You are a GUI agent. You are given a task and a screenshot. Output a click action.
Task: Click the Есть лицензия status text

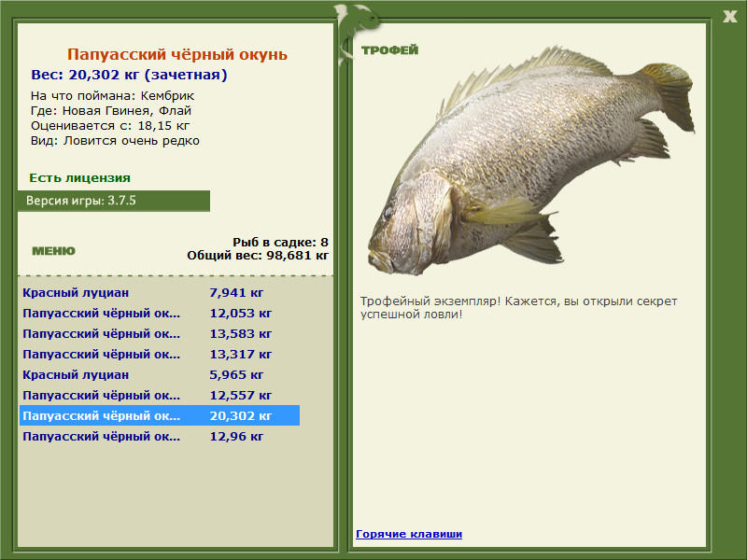79,177
